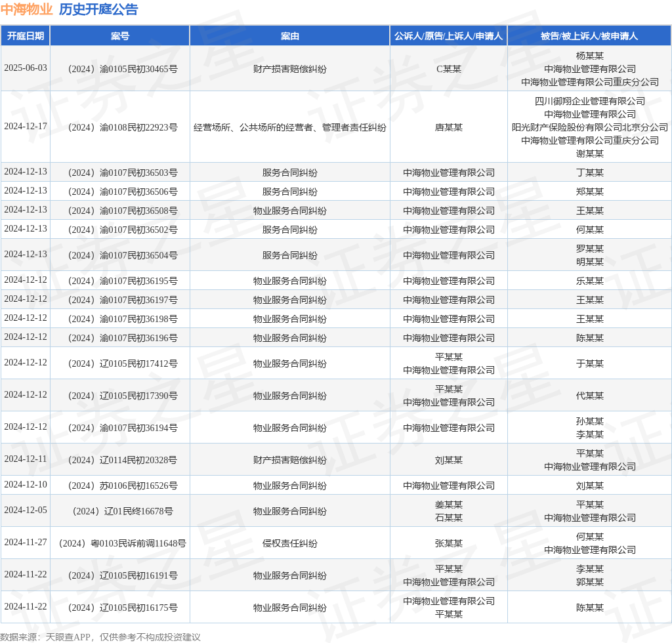Click defendant 谢某某
Viewport: 672px width, 643px height.
590,154
